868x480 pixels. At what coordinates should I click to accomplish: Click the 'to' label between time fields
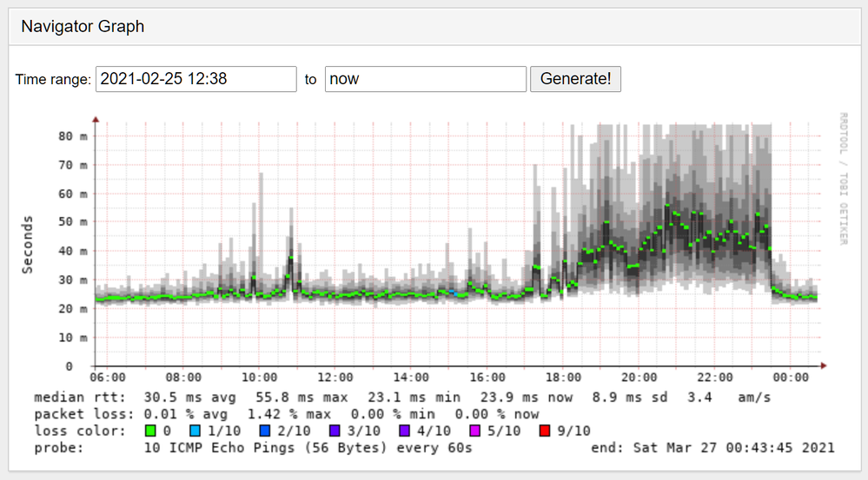point(310,80)
